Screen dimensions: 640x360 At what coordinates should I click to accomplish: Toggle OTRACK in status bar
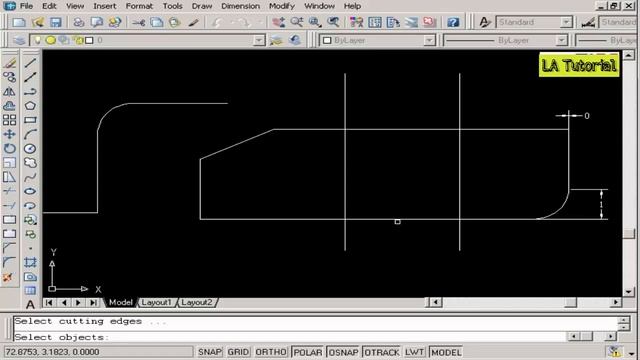pyautogui.click(x=382, y=352)
